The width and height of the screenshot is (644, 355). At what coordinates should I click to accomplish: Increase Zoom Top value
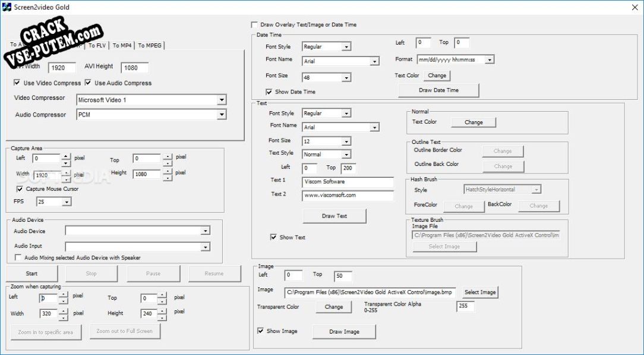(162, 295)
